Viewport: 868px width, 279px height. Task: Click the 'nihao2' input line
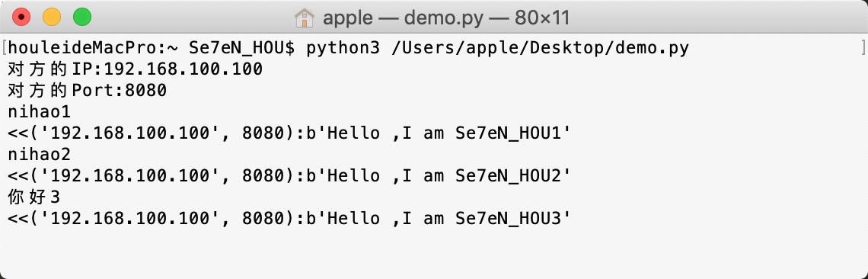click(x=40, y=155)
